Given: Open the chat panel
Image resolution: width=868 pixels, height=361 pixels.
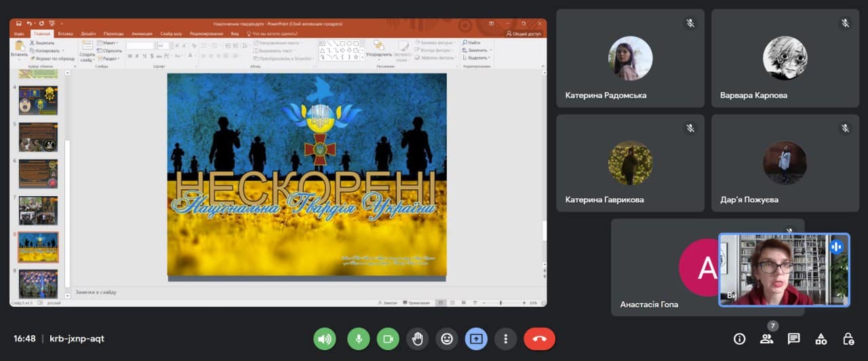Looking at the screenshot, I should coord(793,339).
